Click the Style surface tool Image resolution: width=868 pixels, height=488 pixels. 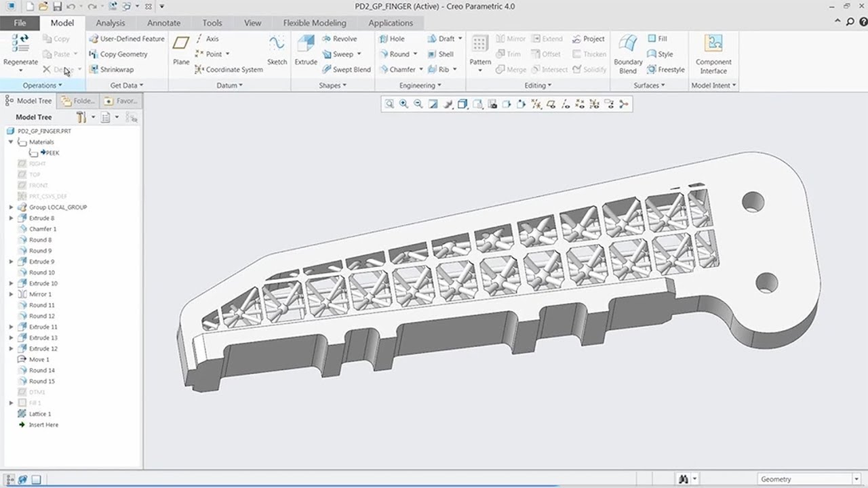(660, 54)
